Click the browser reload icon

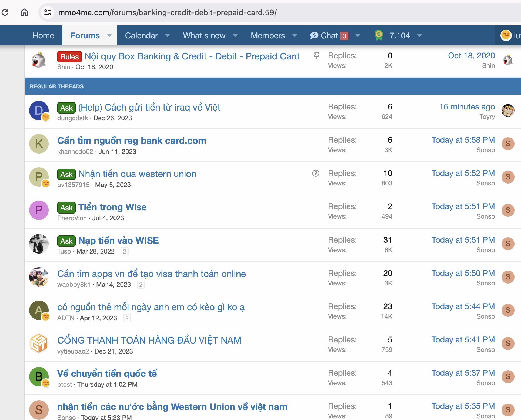pos(5,12)
